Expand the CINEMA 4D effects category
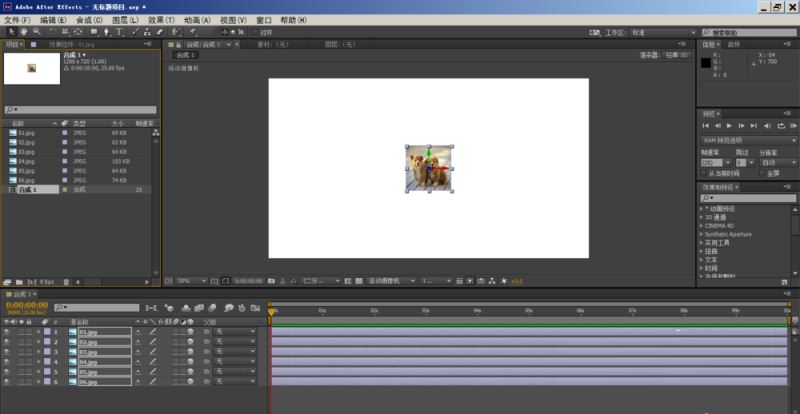800x414 pixels. tap(719, 226)
